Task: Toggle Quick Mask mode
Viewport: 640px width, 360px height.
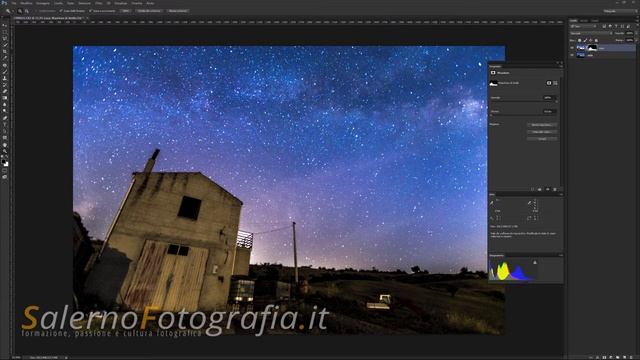Action: (x=4, y=170)
